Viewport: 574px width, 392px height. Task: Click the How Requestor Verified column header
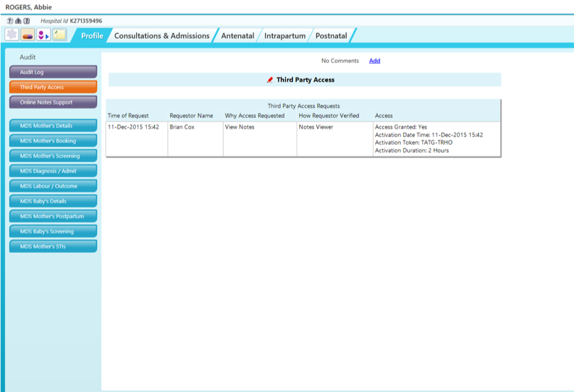329,116
